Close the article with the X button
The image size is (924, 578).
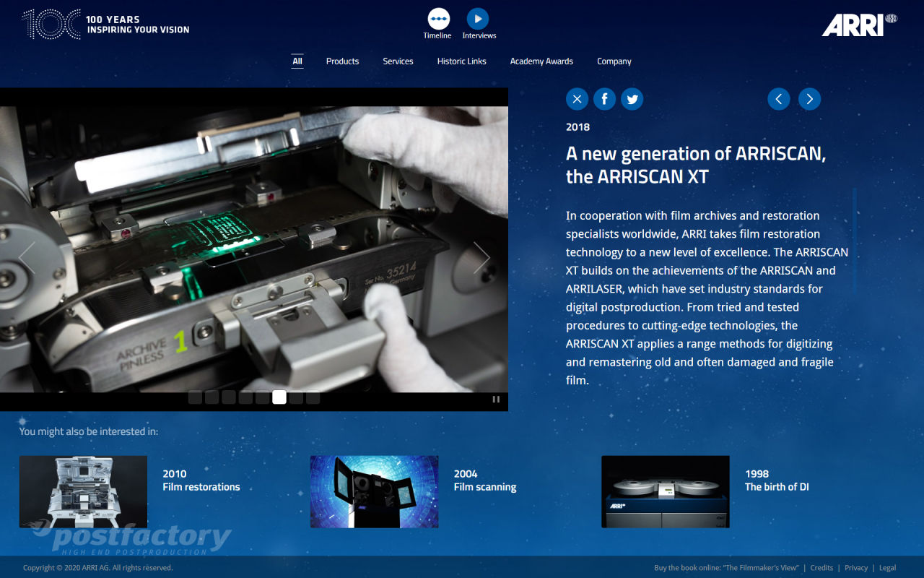click(x=577, y=99)
